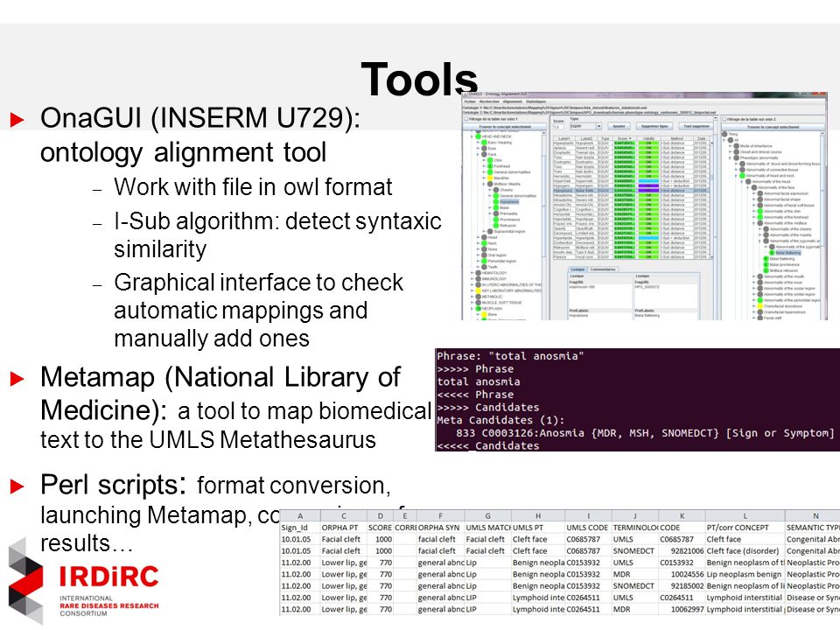Click green node icon beside Neck
The width and height of the screenshot is (840, 630).
484,243
